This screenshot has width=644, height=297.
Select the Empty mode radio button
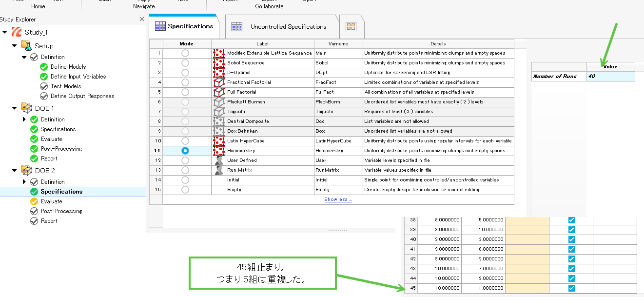point(185,190)
